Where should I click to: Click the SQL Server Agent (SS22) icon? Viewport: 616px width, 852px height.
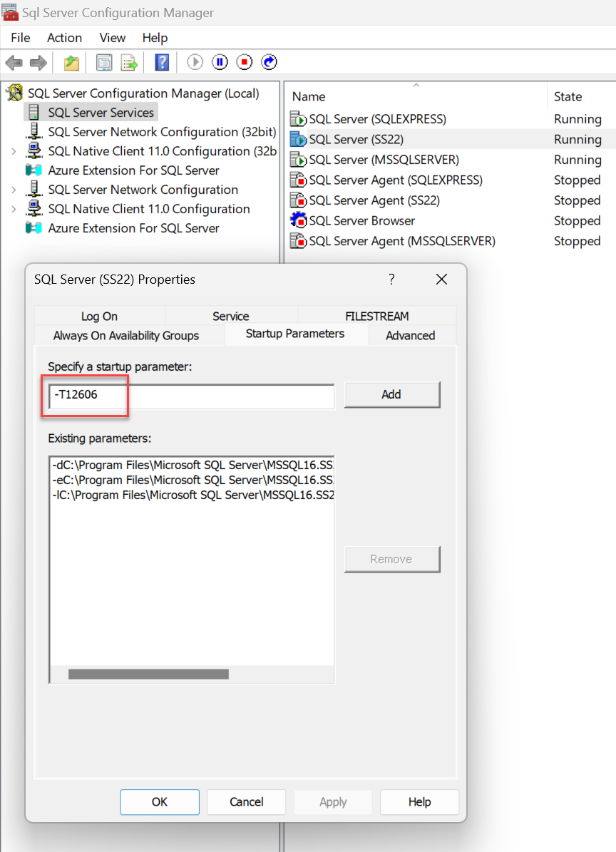coord(298,200)
